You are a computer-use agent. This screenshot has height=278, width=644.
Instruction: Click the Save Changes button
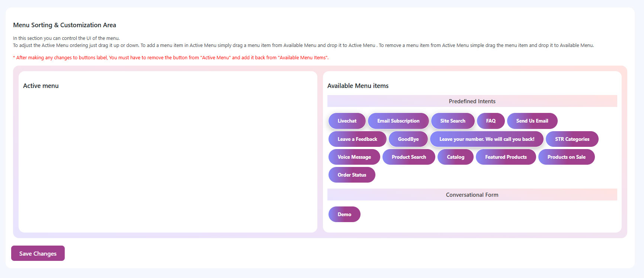coord(38,253)
